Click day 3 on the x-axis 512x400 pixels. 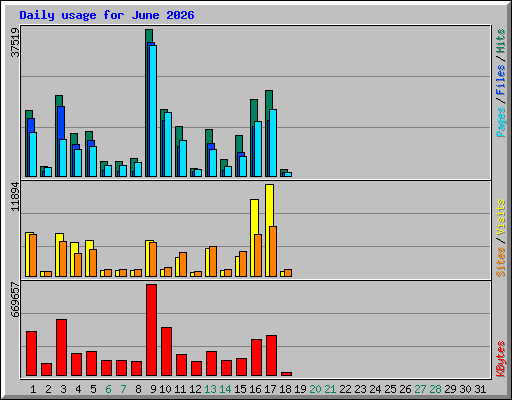(63, 389)
